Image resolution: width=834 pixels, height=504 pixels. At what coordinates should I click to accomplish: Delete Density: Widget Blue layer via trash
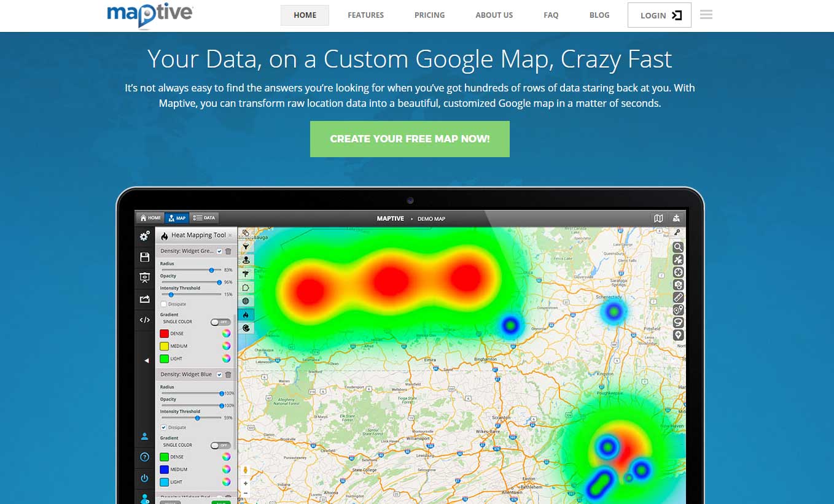click(x=228, y=374)
